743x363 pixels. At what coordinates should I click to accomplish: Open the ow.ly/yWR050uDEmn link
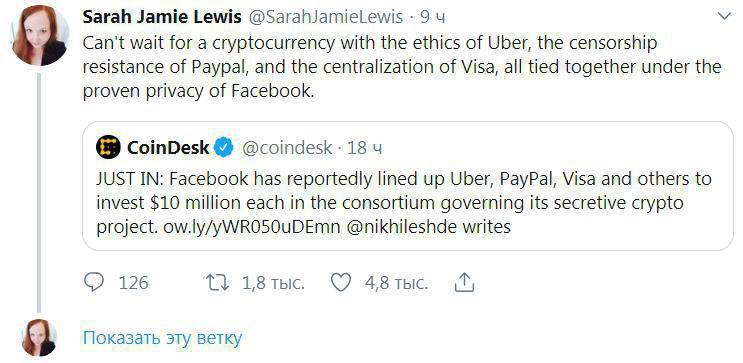click(x=252, y=227)
